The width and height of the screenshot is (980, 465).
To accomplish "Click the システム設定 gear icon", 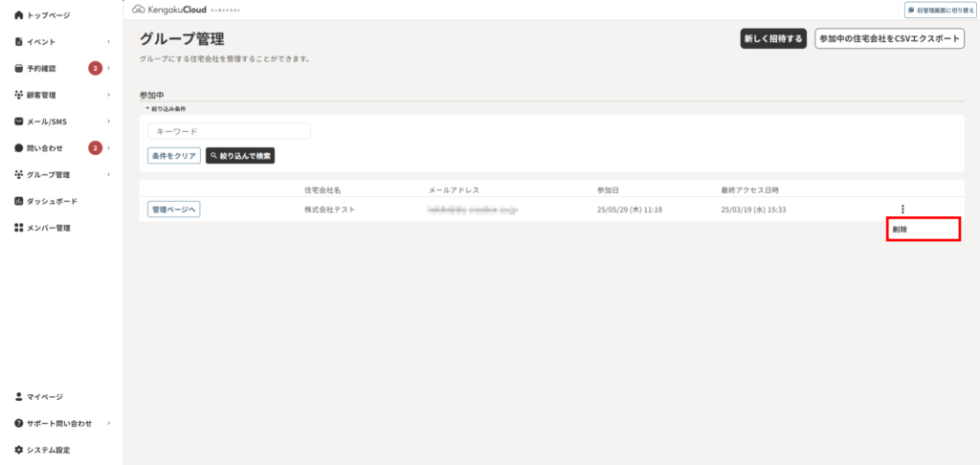I will [x=19, y=450].
